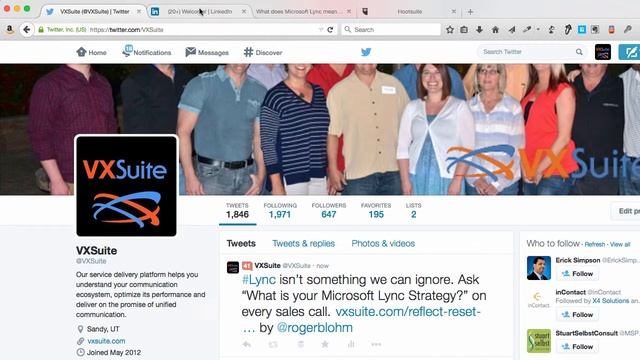Switch to the Microsoft Lync browser tab
The width and height of the screenshot is (640, 360).
point(303,12)
